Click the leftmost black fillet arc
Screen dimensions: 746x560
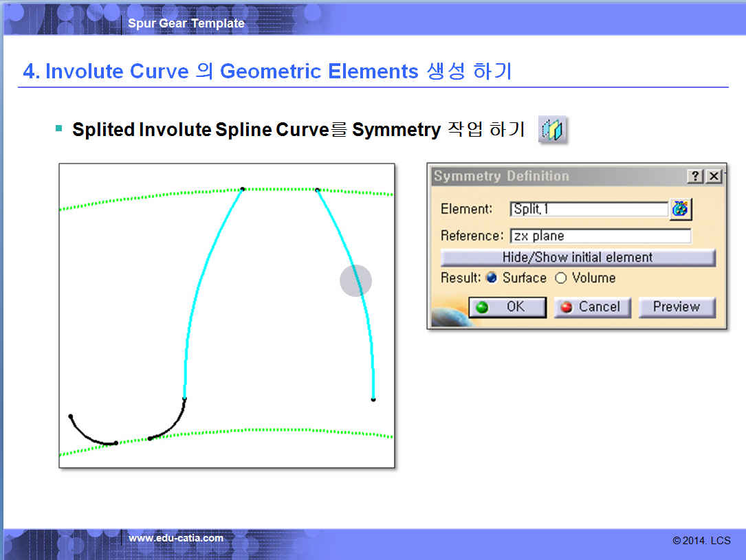87,436
